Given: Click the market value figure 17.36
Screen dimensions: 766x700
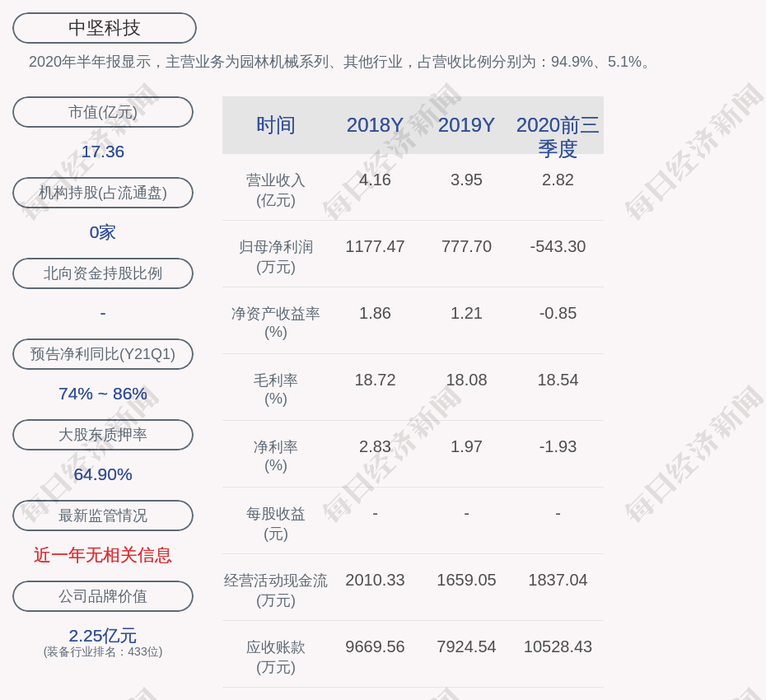Looking at the screenshot, I should [x=103, y=152].
